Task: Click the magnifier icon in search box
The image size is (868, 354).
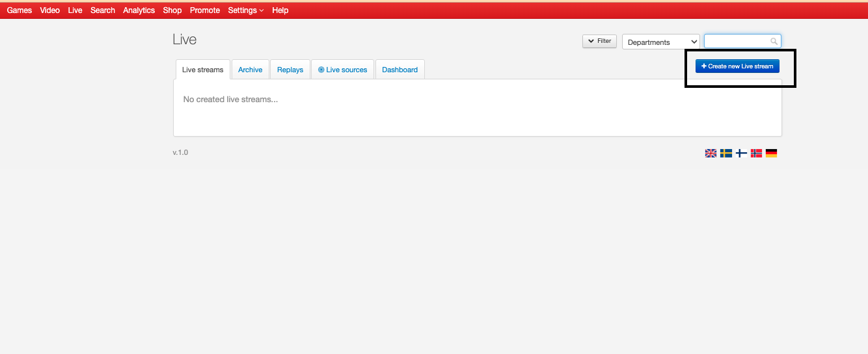Action: coord(774,42)
